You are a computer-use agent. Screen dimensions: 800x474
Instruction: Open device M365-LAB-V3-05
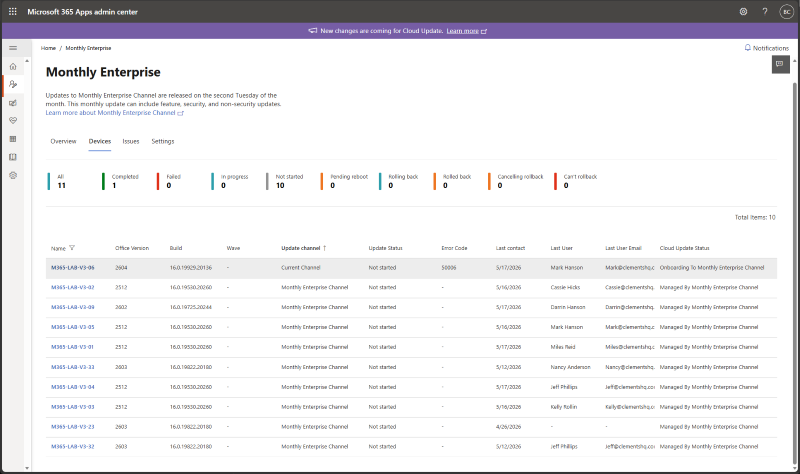(x=72, y=327)
